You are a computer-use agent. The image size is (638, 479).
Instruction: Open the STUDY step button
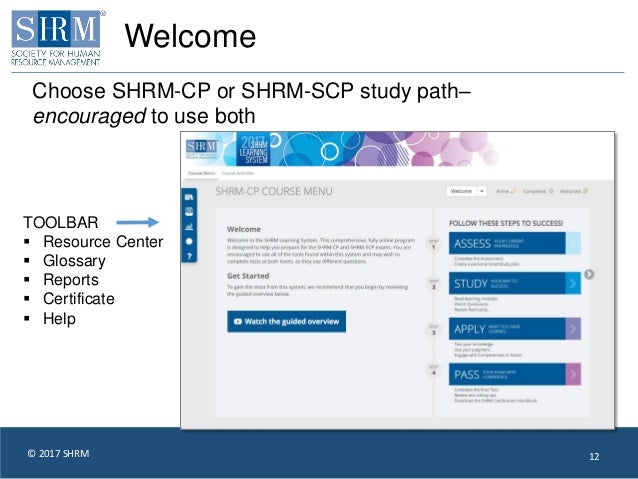(515, 283)
